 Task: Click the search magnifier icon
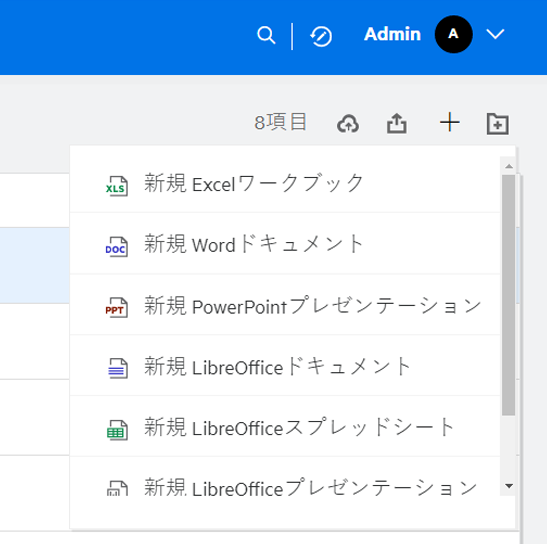click(266, 35)
